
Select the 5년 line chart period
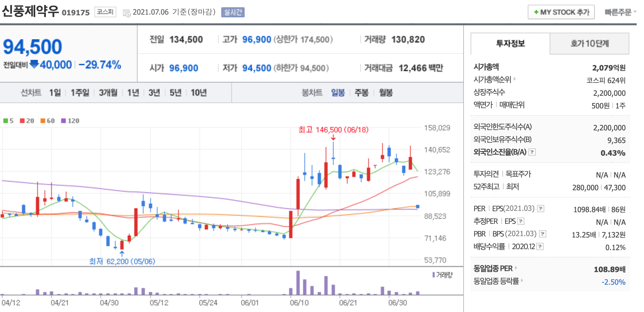(x=175, y=92)
